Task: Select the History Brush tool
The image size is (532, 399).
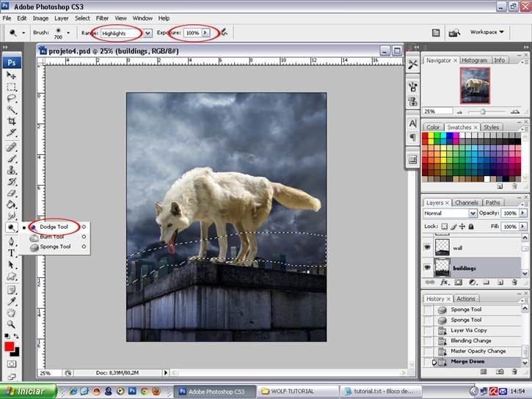Action: point(11,182)
